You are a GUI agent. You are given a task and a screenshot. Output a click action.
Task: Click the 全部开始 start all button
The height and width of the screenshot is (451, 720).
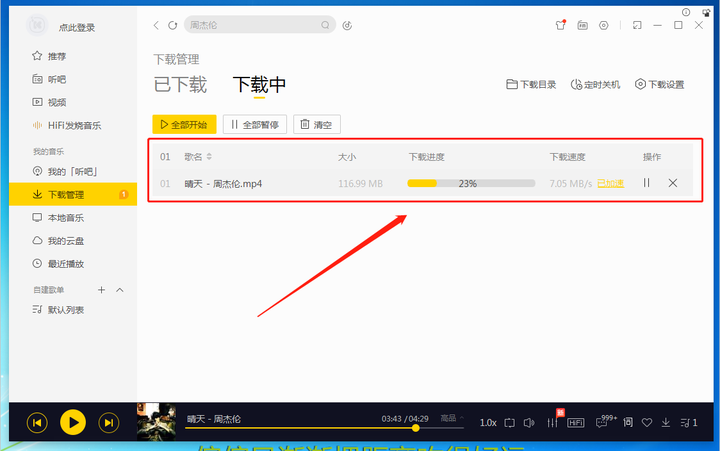(184, 124)
